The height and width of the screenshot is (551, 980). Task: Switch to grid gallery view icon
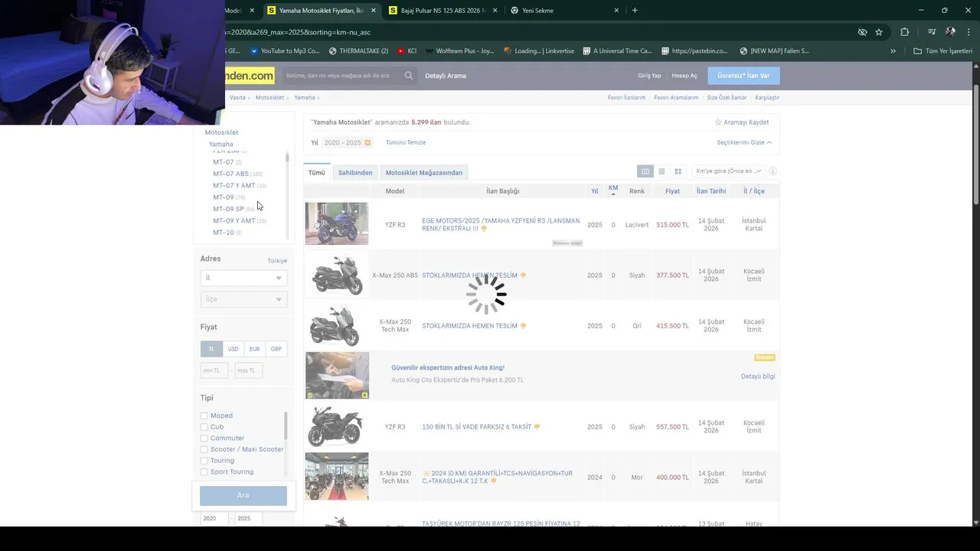[678, 171]
